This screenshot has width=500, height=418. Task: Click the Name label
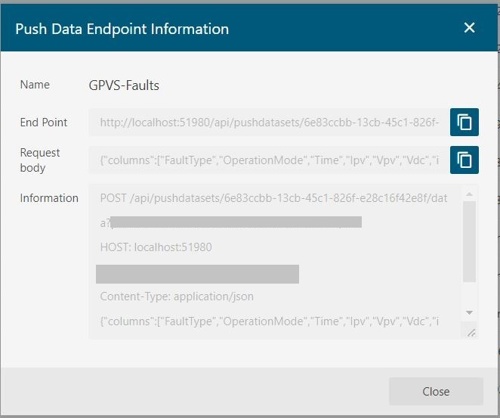click(35, 85)
